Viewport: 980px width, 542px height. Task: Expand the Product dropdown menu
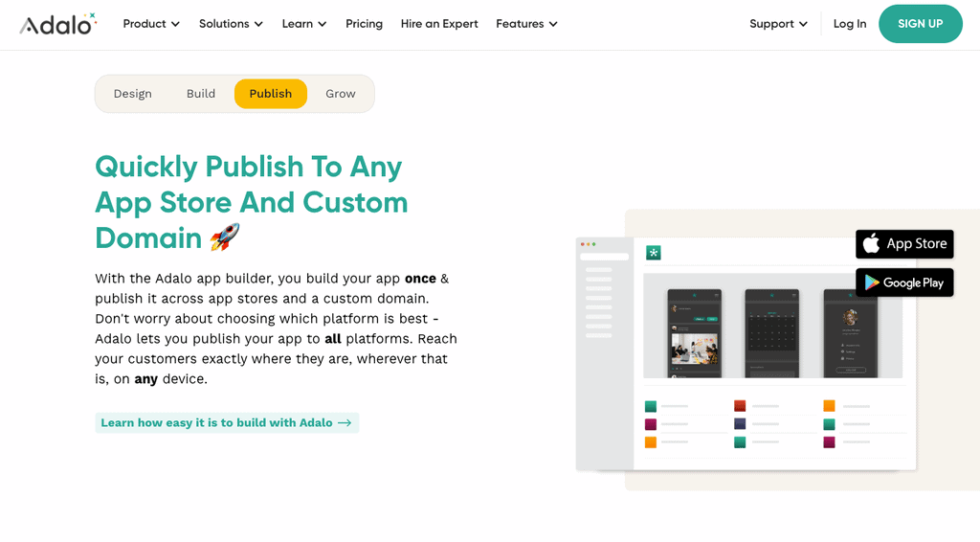(151, 24)
